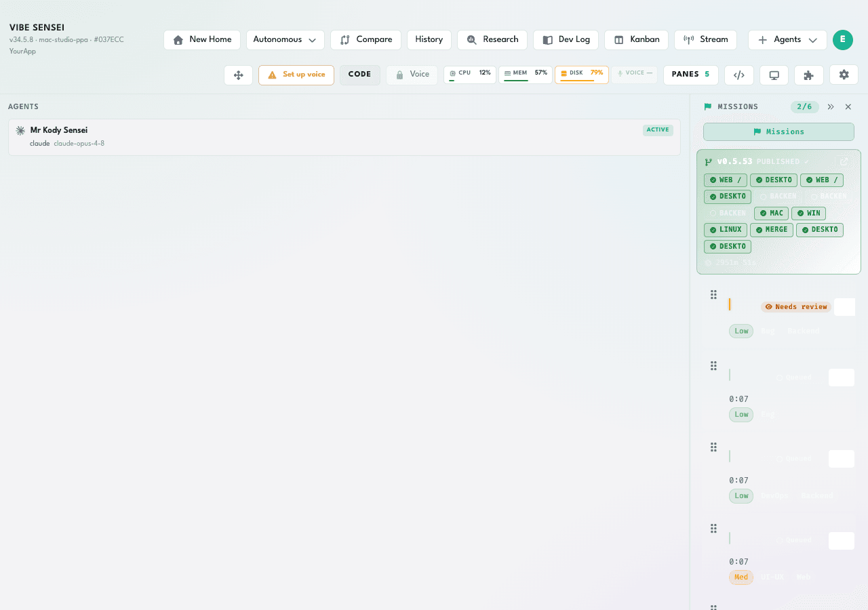Click the Set up voice warning button
The image size is (868, 610).
(x=296, y=75)
